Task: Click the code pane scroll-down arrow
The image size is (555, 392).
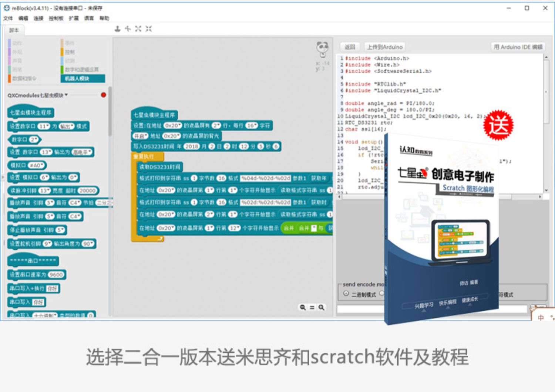Action: (x=546, y=190)
